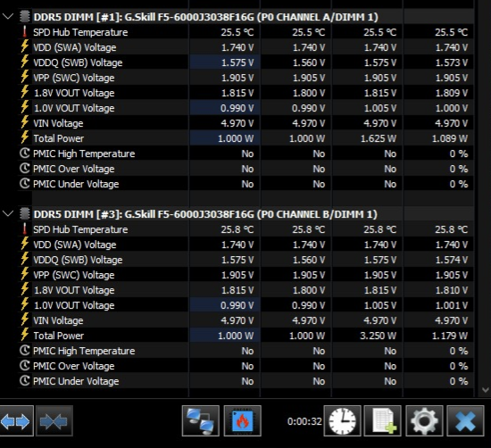491x448 pixels.
Task: Click thermometer icon of DIMM #1 SPD Hub Temperature
Action: 25,31
